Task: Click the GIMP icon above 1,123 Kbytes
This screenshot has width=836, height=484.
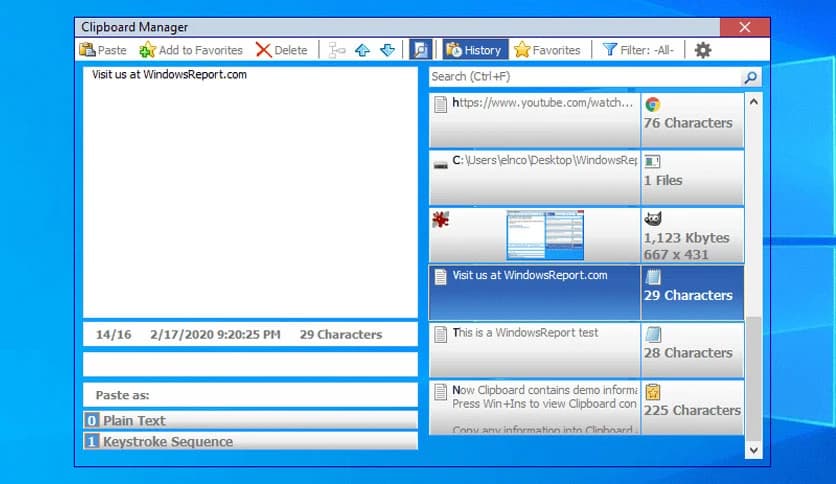Action: click(653, 219)
